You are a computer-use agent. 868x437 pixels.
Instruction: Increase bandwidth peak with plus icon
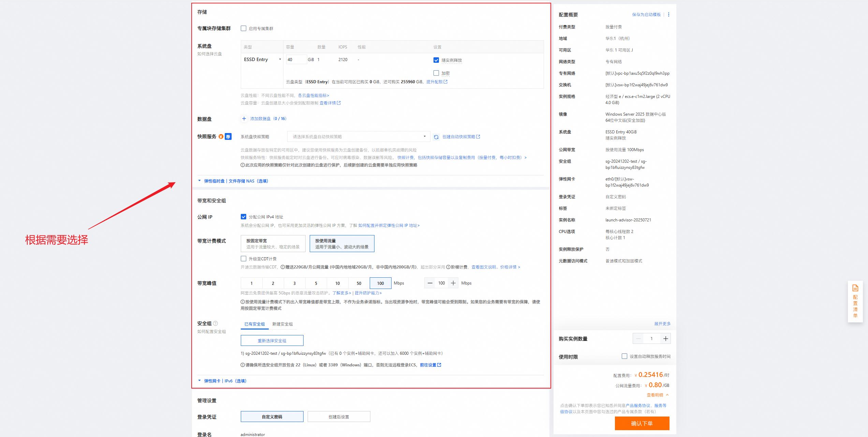click(x=453, y=283)
